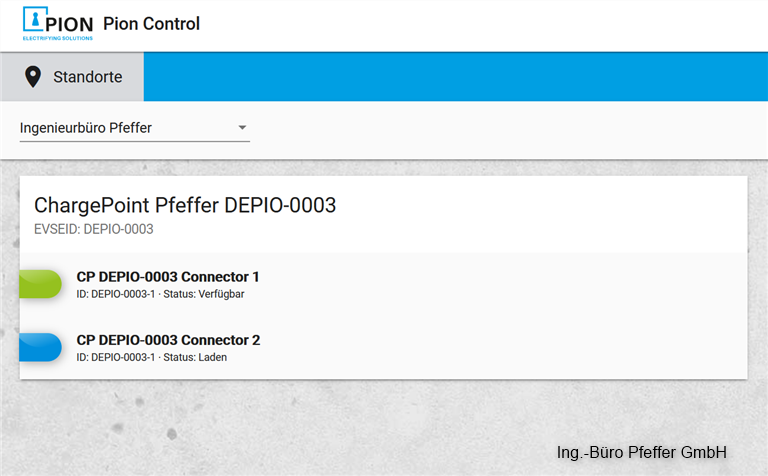Click the blue status pill for Connector 2
This screenshot has width=768, height=476.
[x=41, y=347]
